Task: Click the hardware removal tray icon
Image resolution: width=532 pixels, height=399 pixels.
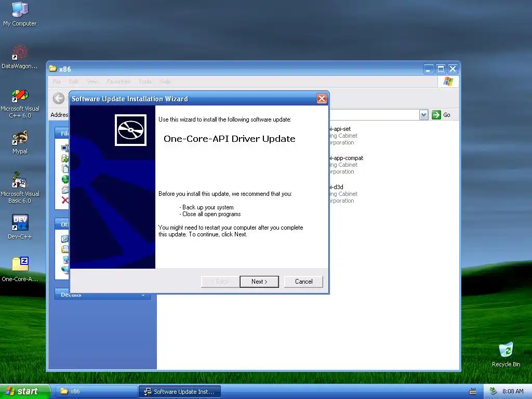Action: coord(493,391)
